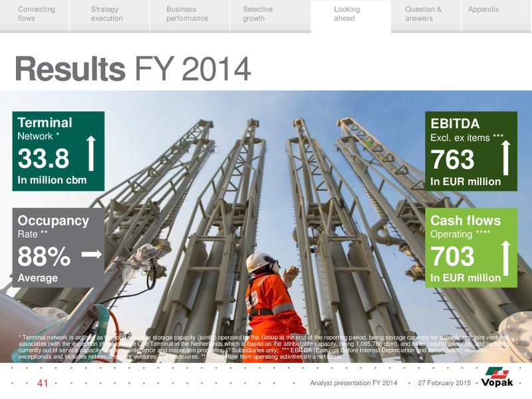Click the 'Excl. ex items ***' subtitle
The width and height of the screenshot is (532, 399).
pyautogui.click(x=467, y=138)
